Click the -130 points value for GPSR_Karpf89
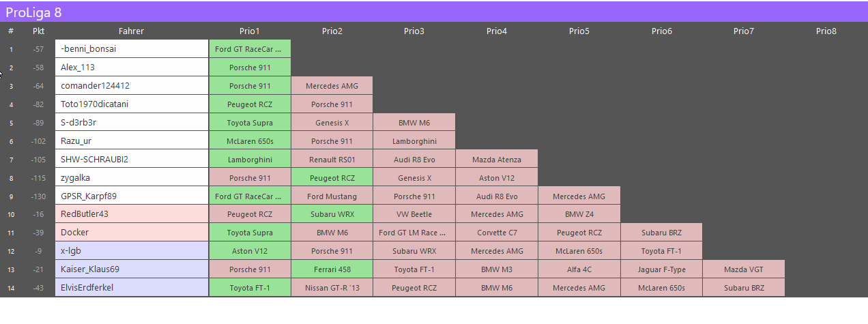 (x=38, y=196)
